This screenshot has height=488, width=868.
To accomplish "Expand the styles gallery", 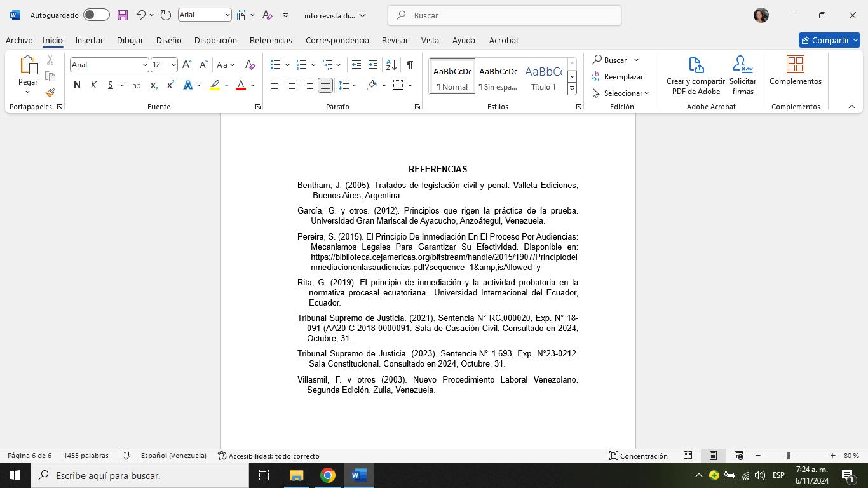I will [572, 90].
